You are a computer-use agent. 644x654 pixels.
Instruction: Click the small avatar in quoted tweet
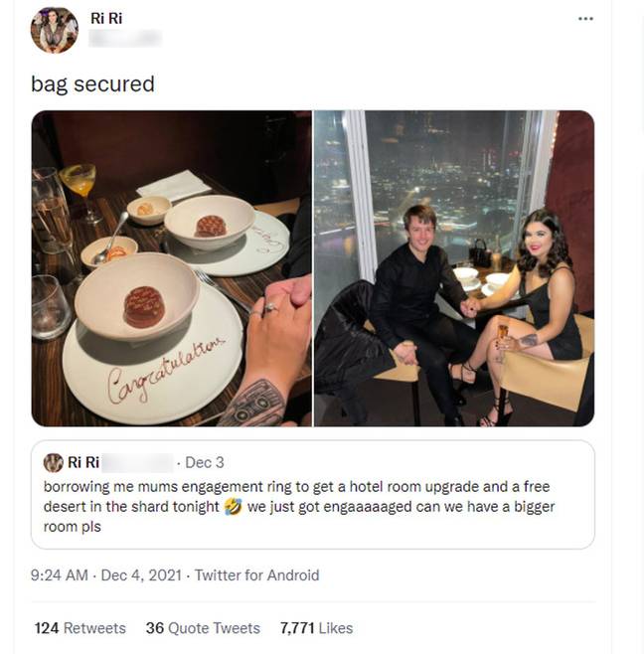(54, 462)
